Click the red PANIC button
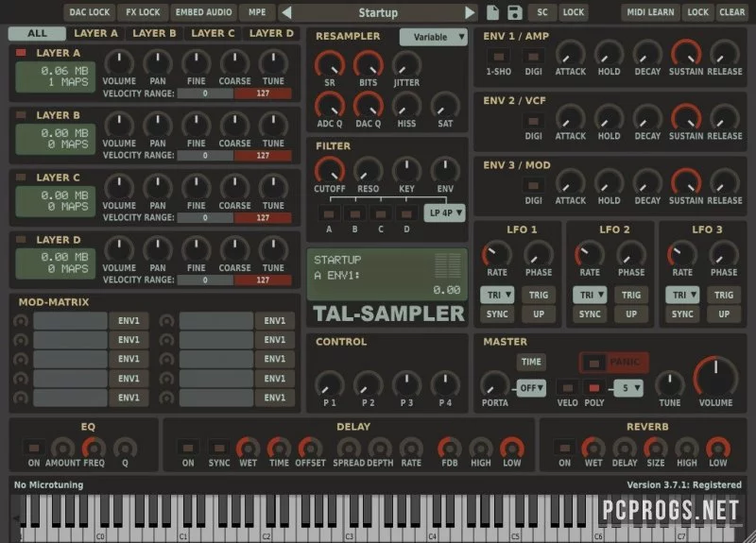 click(613, 363)
